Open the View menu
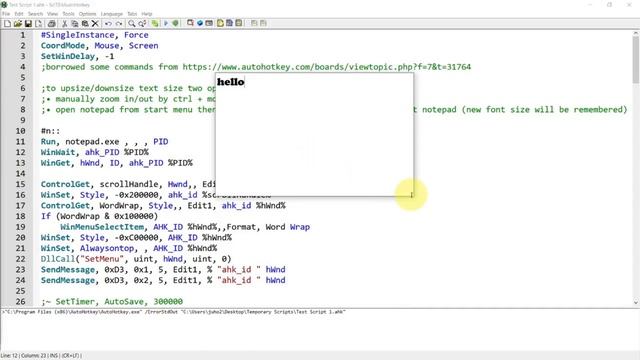 click(x=52, y=14)
